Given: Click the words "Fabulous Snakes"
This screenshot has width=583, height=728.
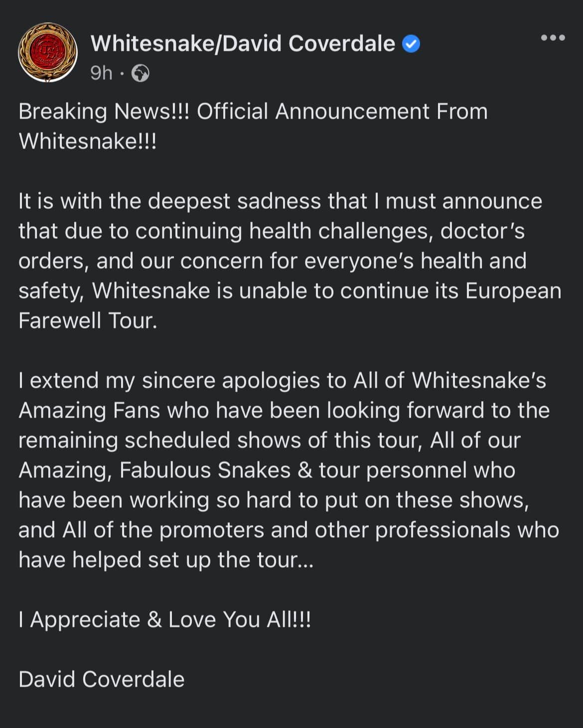Looking at the screenshot, I should click(205, 470).
